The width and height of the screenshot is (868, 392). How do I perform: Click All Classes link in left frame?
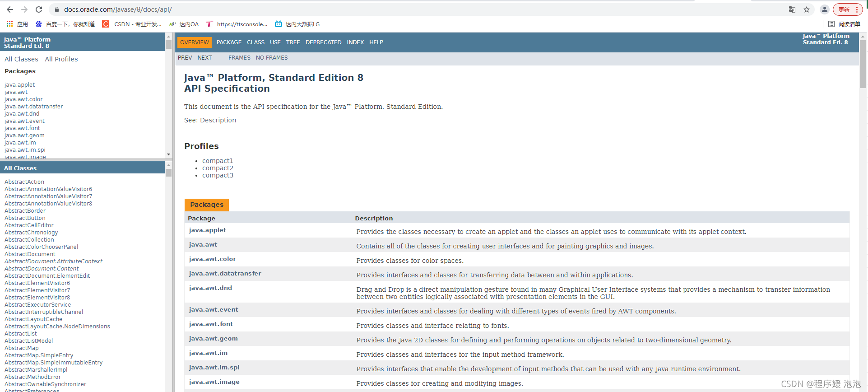pyautogui.click(x=21, y=59)
